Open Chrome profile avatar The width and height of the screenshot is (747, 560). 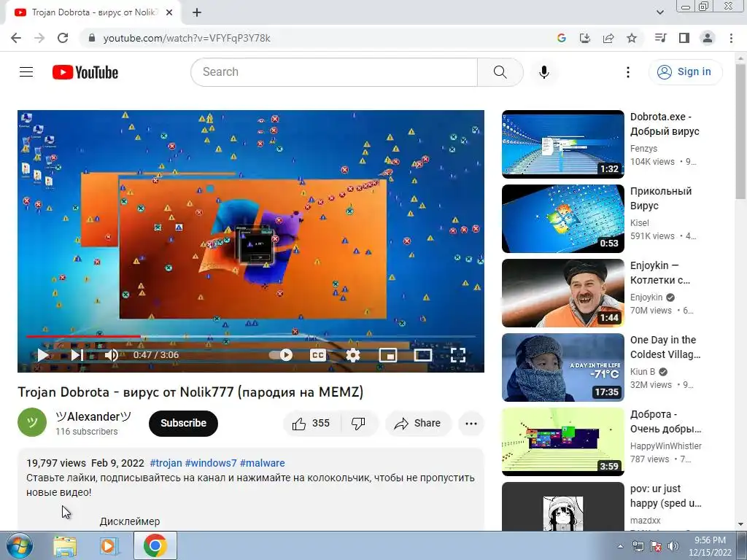[x=708, y=38]
